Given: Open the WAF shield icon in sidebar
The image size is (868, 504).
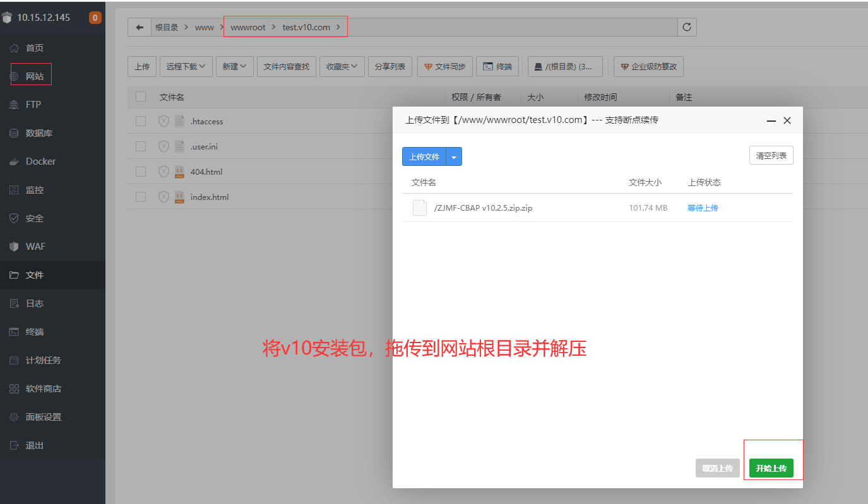Looking at the screenshot, I should [x=15, y=247].
